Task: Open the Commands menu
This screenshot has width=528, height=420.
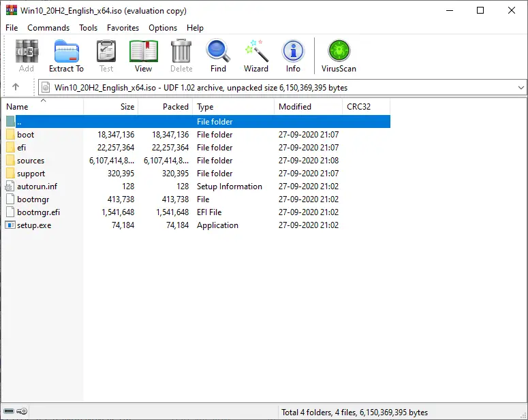Action: pos(48,28)
